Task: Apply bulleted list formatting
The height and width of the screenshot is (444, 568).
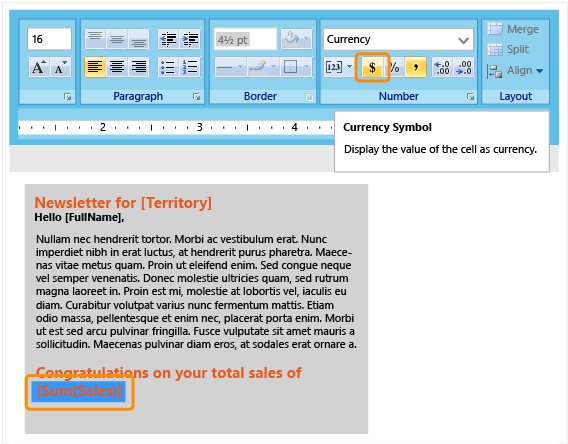Action: tap(168, 67)
